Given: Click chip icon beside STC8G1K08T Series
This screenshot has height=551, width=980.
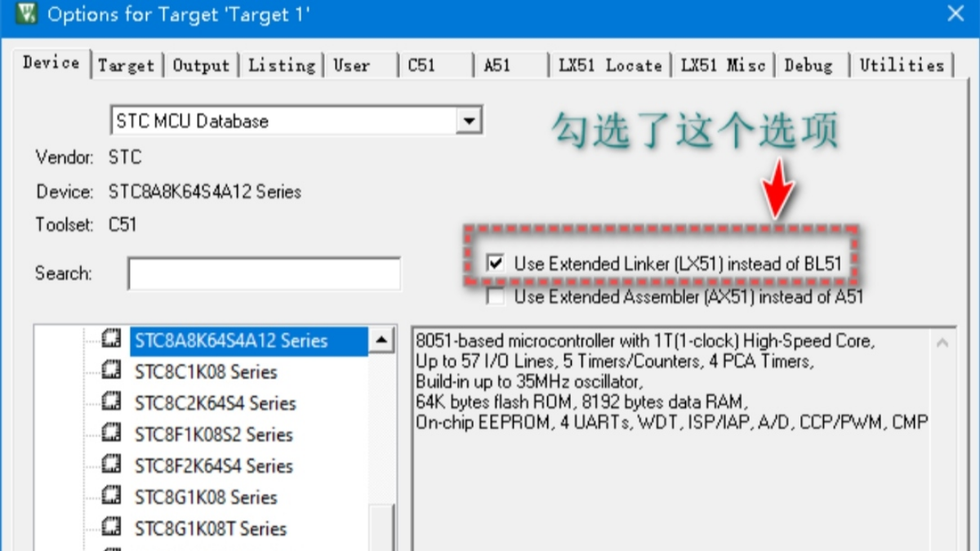Looking at the screenshot, I should pyautogui.click(x=112, y=527).
